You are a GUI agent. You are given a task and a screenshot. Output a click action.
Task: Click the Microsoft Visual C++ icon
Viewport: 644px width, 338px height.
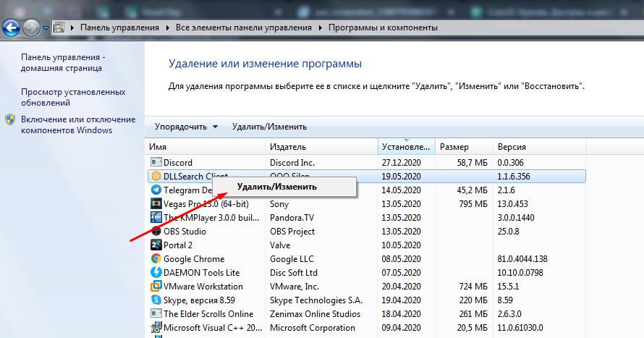(156, 327)
